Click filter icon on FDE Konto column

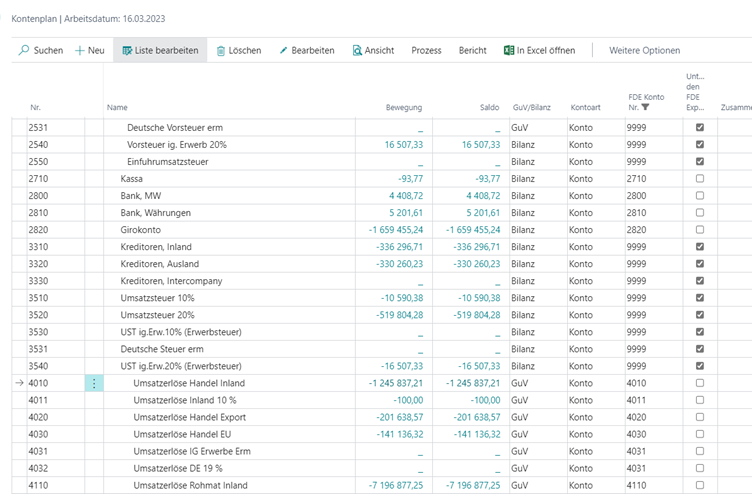click(x=645, y=107)
